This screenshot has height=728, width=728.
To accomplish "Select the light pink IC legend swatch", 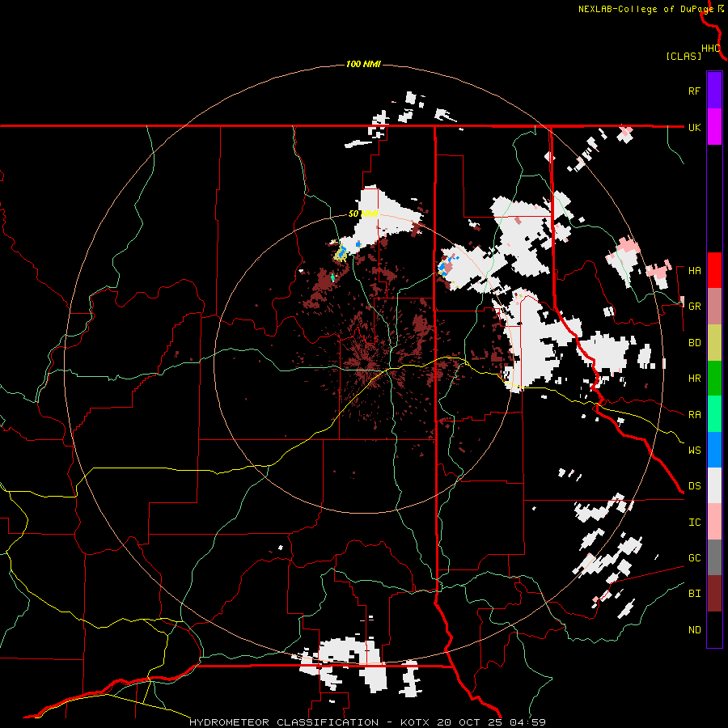I will [714, 522].
